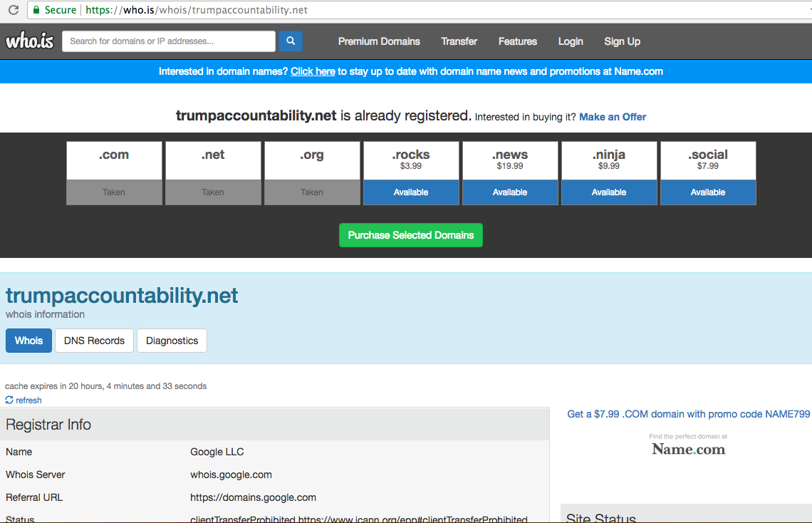Click Purchase Selected Domains button
Screen dimensions: 812x523
(x=411, y=235)
